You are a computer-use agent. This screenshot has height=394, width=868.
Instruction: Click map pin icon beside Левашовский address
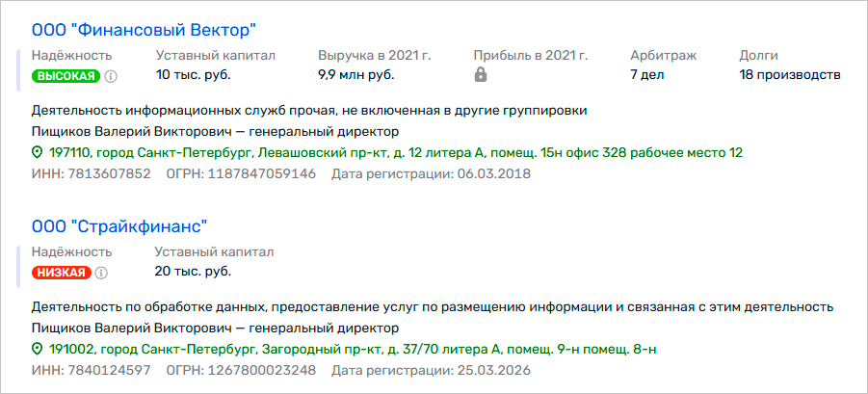[x=38, y=152]
